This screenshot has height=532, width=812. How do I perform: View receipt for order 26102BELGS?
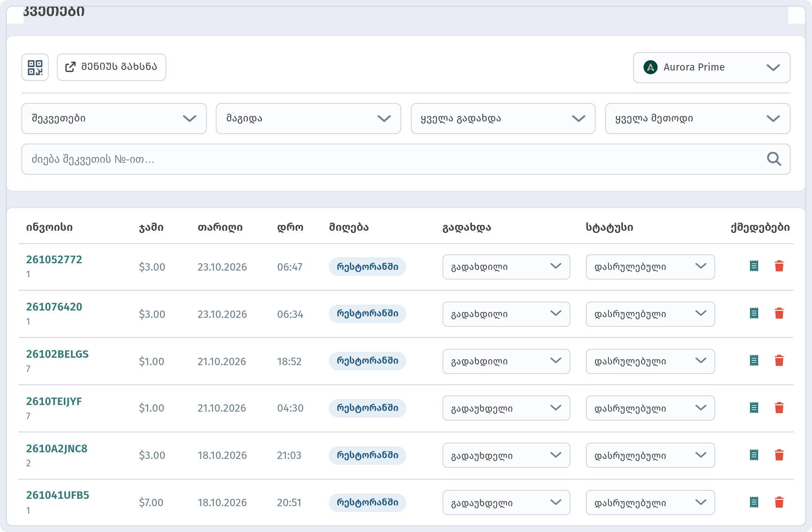pyautogui.click(x=754, y=360)
